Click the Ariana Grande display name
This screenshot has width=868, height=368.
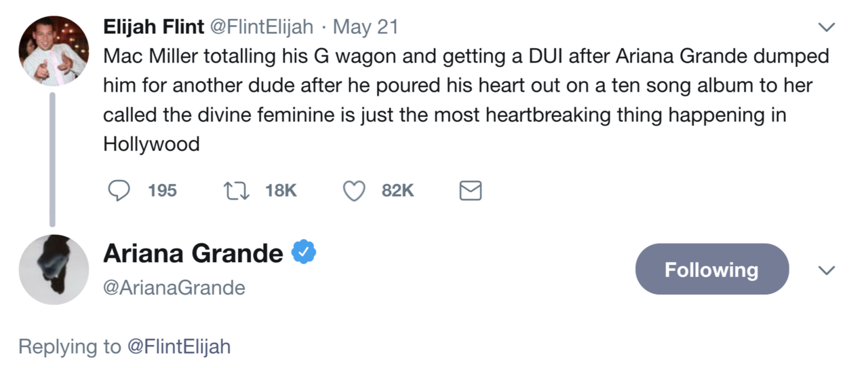[x=193, y=253]
